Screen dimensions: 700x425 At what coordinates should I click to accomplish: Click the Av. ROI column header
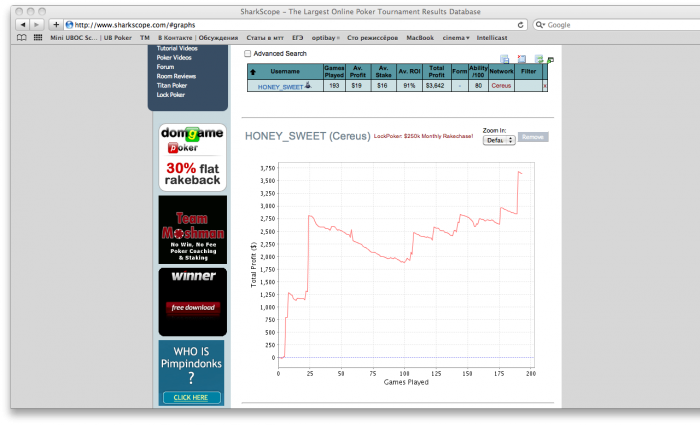point(409,71)
